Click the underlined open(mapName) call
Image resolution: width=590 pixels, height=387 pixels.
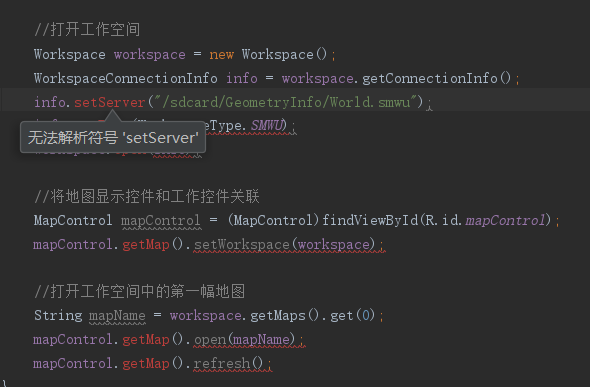tap(244, 340)
